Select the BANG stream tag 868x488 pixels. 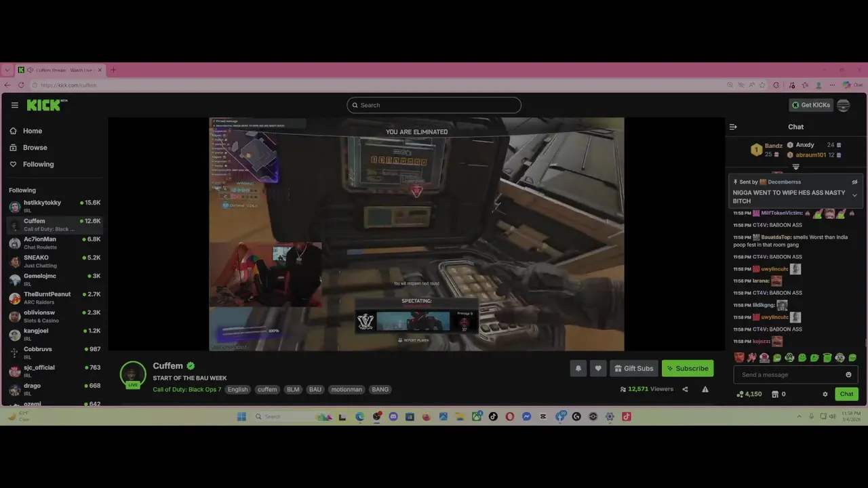380,390
